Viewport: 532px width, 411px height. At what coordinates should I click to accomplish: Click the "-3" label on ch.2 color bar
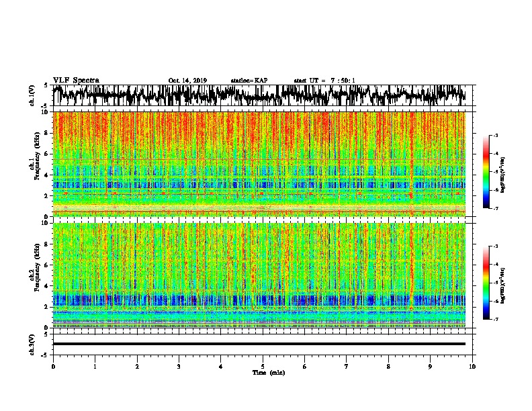point(495,246)
